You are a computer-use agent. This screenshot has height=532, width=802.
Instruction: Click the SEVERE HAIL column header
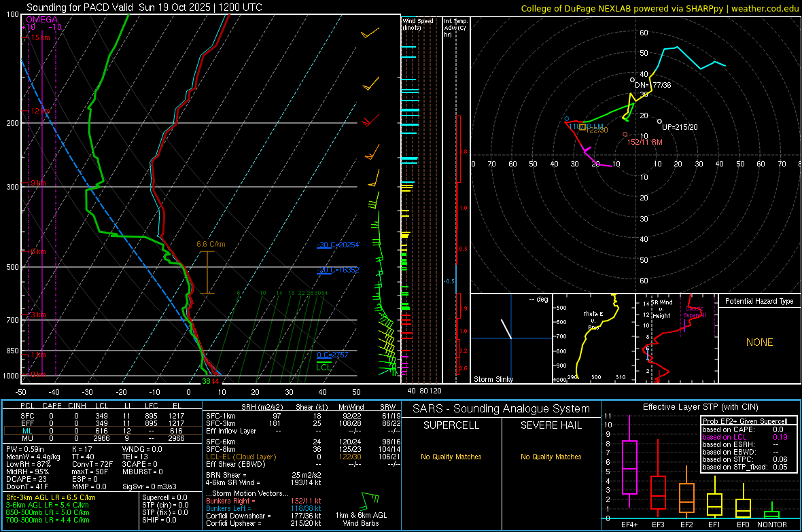[551, 425]
